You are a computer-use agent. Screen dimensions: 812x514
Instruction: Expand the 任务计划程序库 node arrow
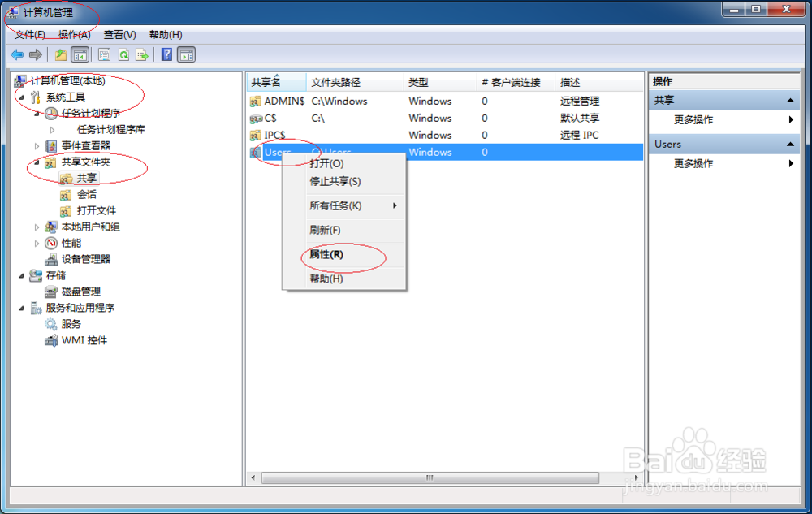(x=52, y=130)
